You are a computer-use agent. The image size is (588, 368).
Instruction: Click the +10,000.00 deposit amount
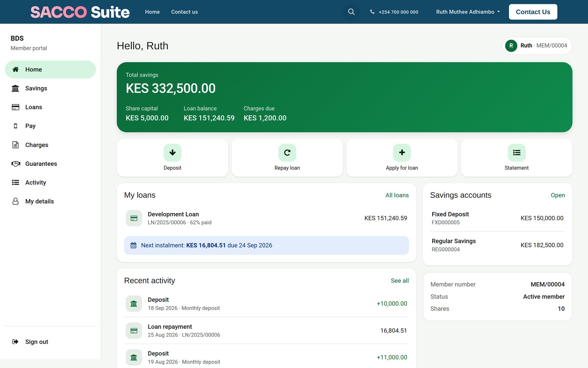392,304
